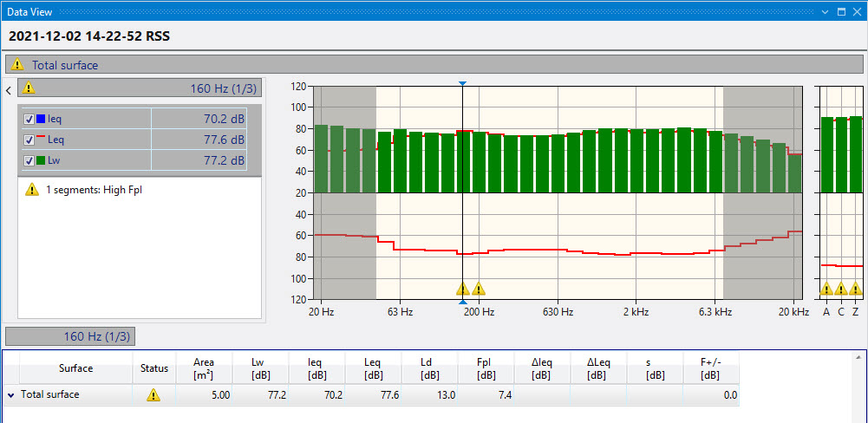Screen dimensions: 868x423
Task: Click the warning icon above the C weighting
Action: point(841,289)
